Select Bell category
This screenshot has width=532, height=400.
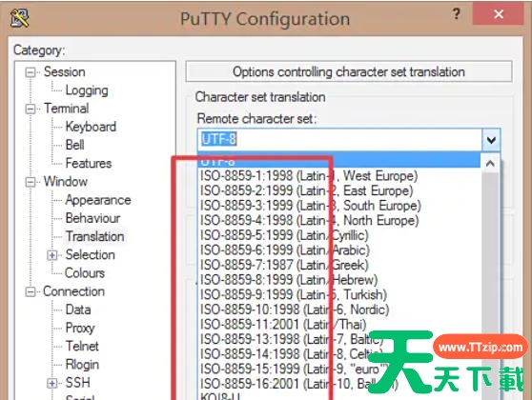coord(75,145)
